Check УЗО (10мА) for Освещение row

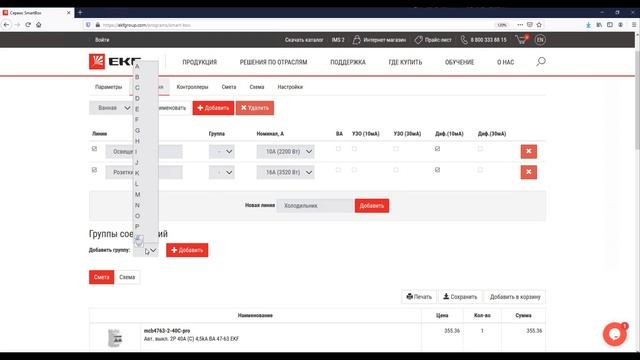click(354, 149)
